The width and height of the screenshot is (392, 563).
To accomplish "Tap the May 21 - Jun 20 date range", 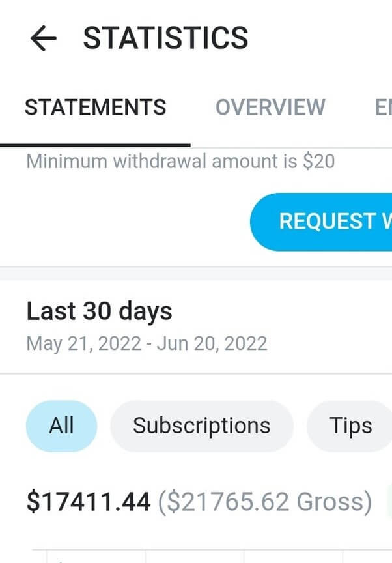I will click(147, 343).
